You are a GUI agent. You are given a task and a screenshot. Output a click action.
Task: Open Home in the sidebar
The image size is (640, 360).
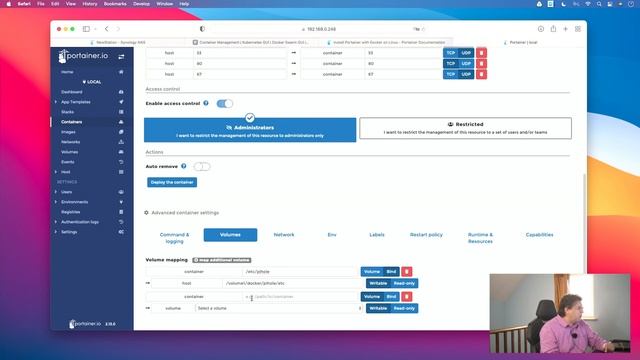(x=67, y=72)
